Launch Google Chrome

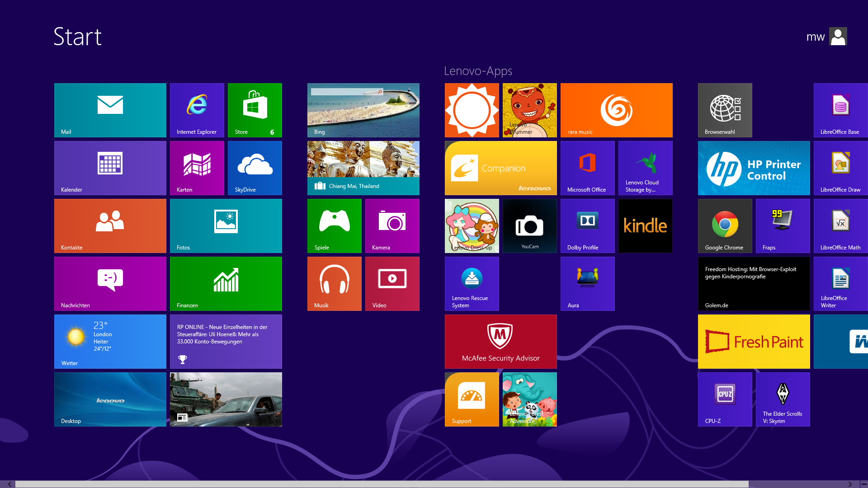coord(725,226)
